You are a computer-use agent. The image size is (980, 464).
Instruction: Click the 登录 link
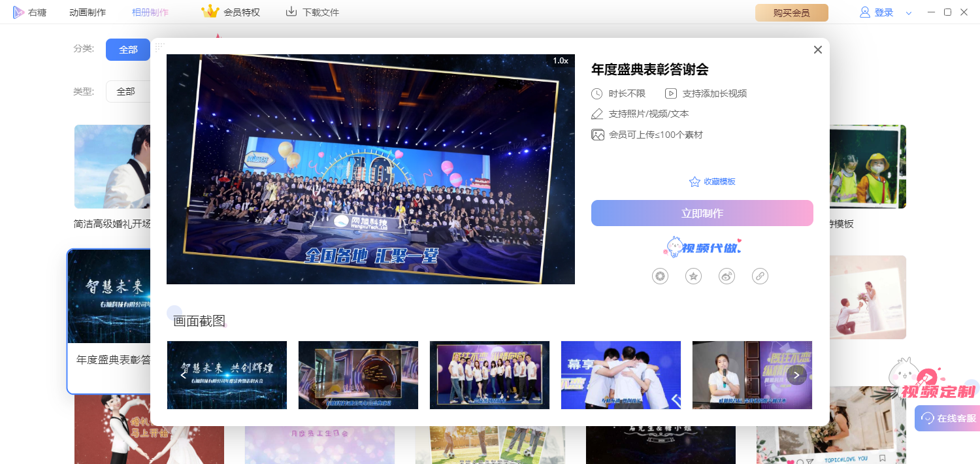[x=884, y=12]
